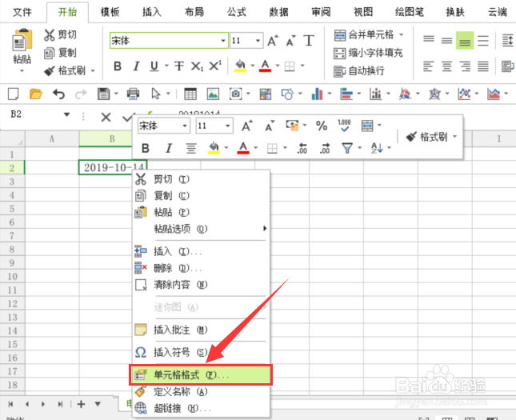The width and height of the screenshot is (516, 420).
Task: Expand the mini toolbar Format Painter dropdown
Action: coord(454,136)
